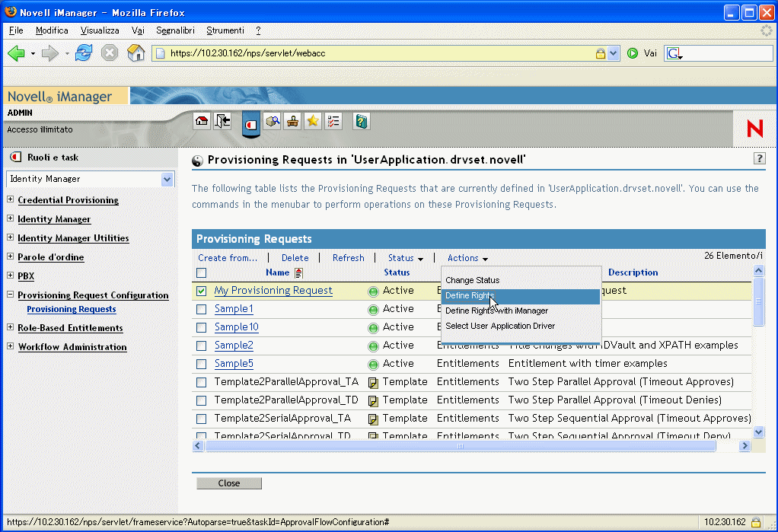Uncheck the My Provisioning Request checkbox

coord(202,291)
